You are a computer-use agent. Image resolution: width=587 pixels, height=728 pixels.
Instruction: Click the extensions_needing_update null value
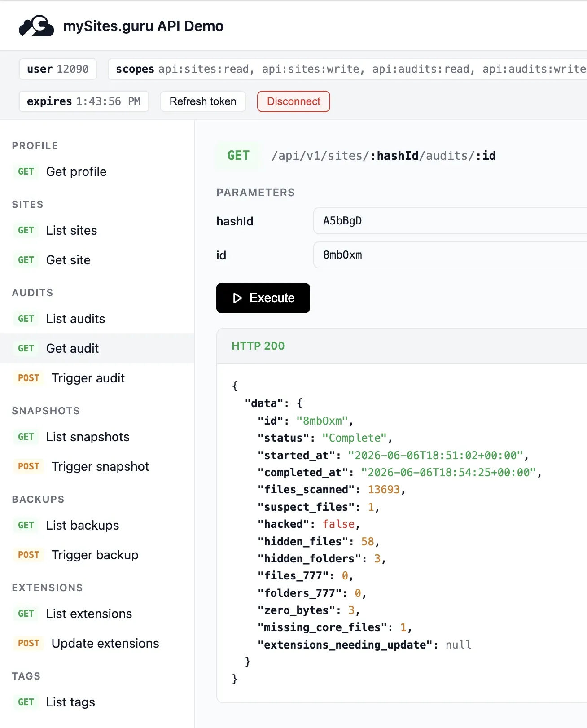pos(459,645)
